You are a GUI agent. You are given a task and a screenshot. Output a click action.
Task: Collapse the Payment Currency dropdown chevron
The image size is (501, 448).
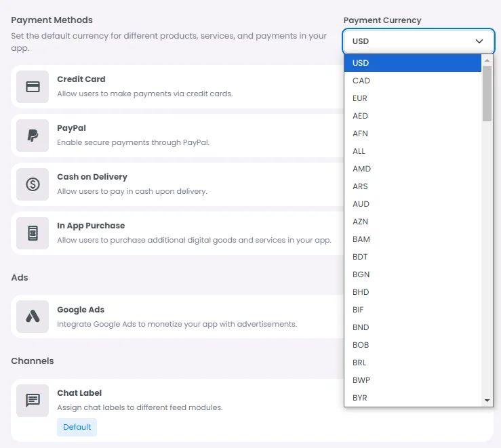tap(480, 41)
